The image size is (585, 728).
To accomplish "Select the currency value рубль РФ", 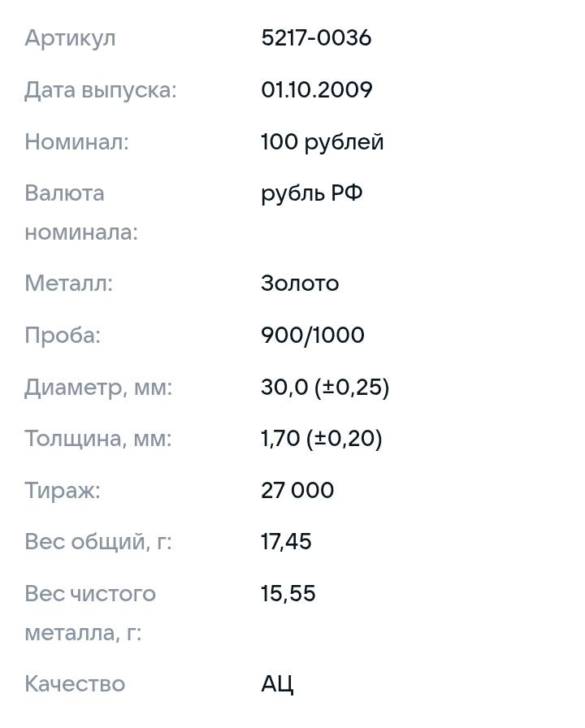I will [x=311, y=193].
